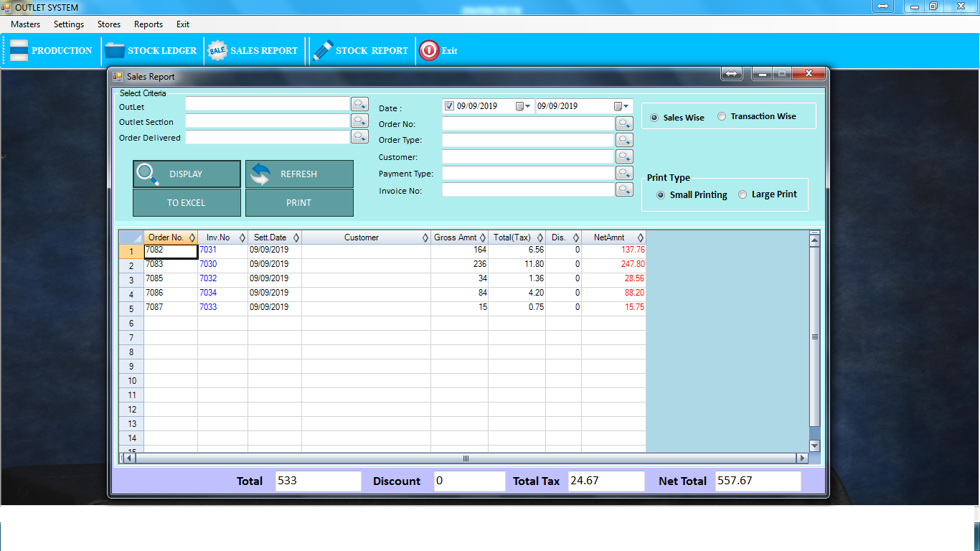Image resolution: width=980 pixels, height=551 pixels.
Task: Open the Stock Report pencil icon
Action: [324, 50]
